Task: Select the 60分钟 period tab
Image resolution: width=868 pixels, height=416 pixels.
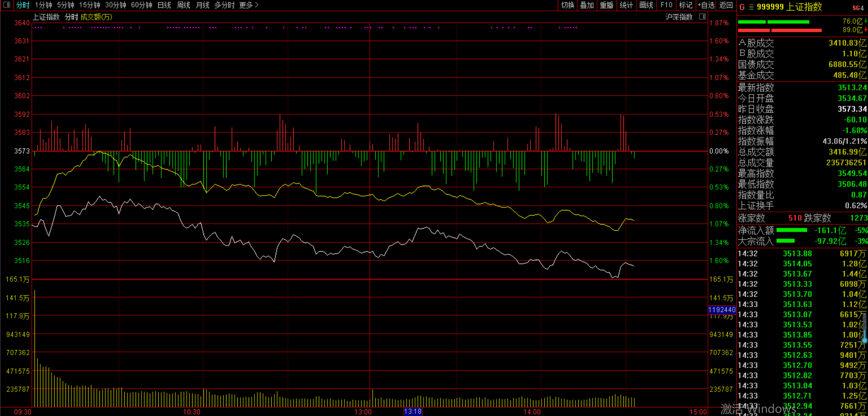Action: point(142,5)
